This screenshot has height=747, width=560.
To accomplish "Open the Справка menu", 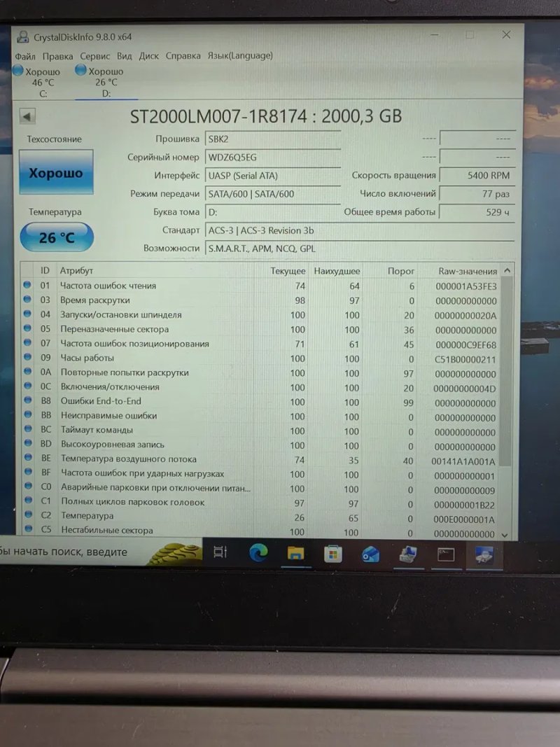I will click(183, 56).
